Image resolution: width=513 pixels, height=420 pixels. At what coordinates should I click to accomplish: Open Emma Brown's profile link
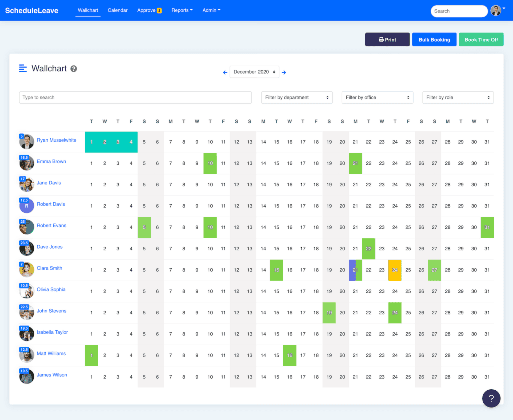50,161
